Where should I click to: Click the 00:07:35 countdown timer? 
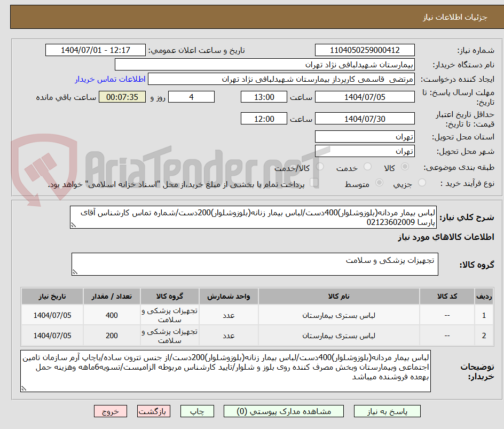pyautogui.click(x=122, y=97)
